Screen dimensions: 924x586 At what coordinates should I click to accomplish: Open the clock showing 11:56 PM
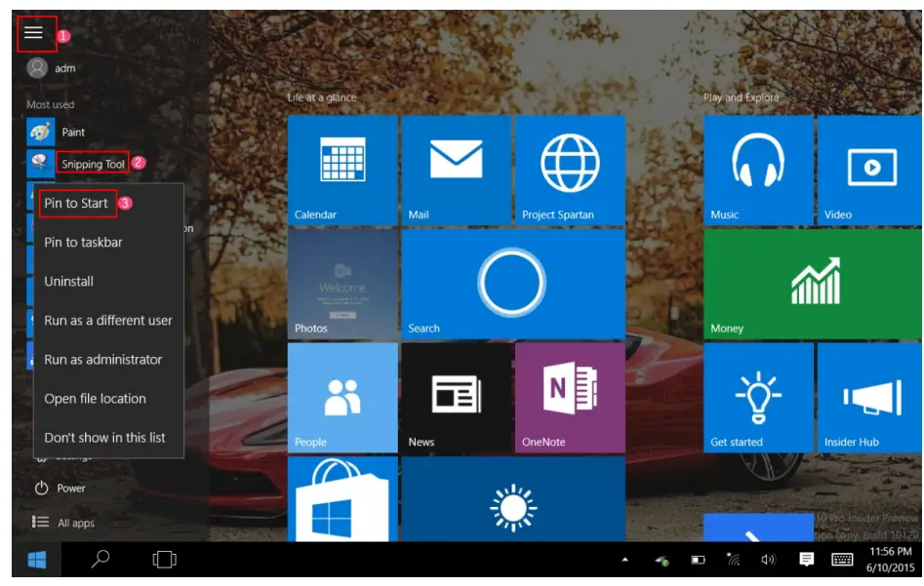(891, 560)
